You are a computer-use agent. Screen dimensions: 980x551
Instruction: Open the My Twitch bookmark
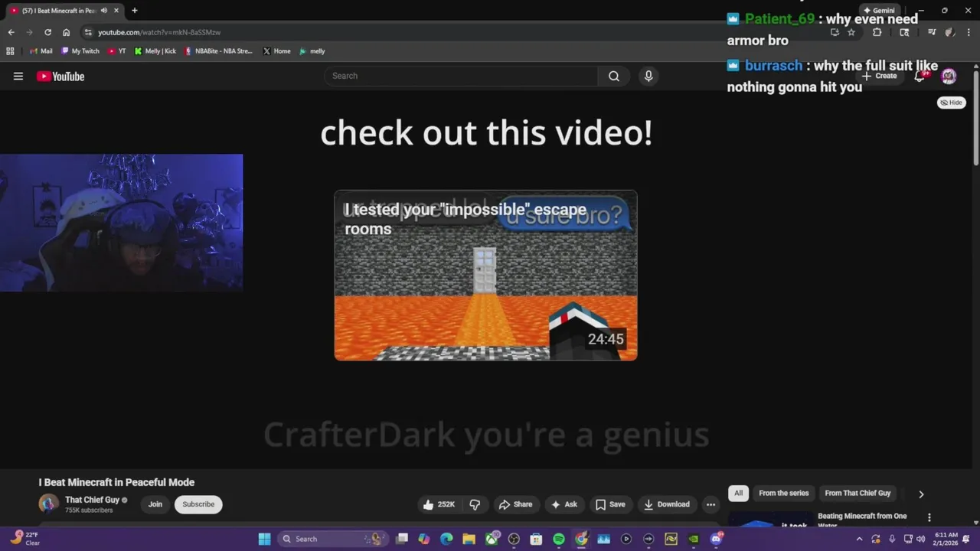click(80, 51)
